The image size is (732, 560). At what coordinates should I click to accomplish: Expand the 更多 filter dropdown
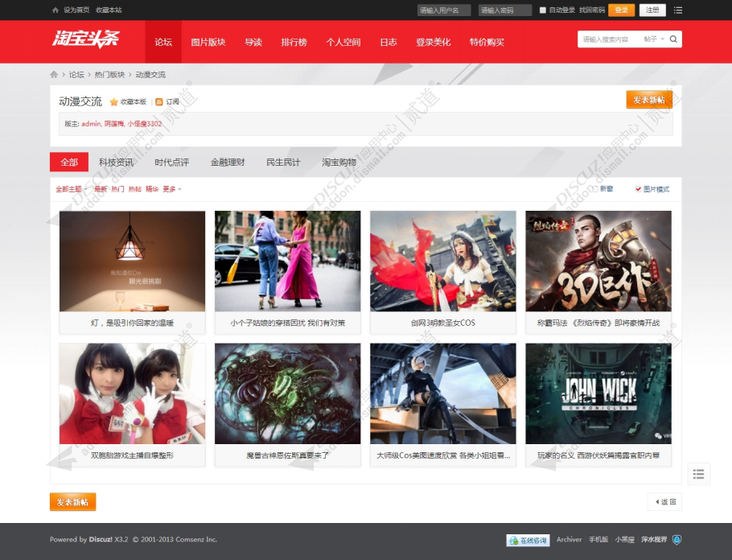(172, 189)
